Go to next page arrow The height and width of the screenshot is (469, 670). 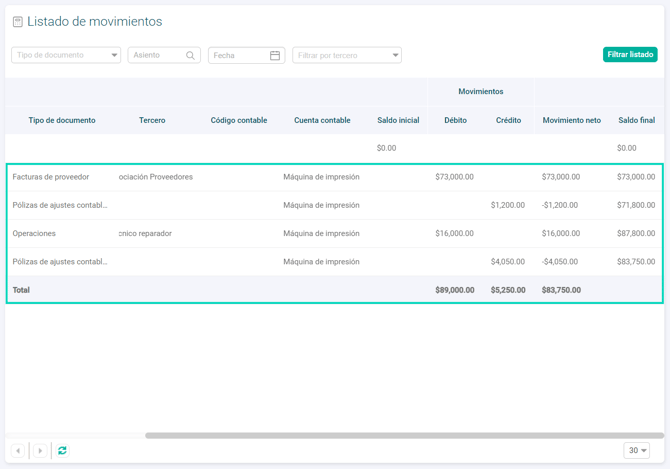pos(40,451)
